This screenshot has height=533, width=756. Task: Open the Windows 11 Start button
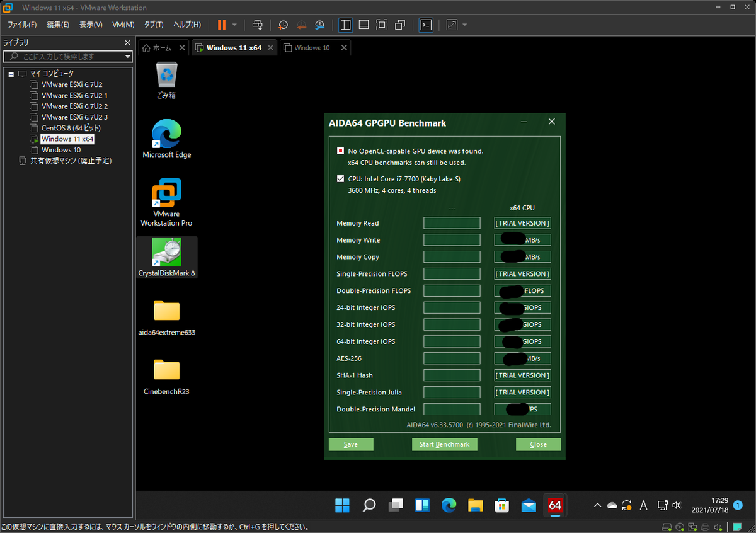[x=342, y=505]
